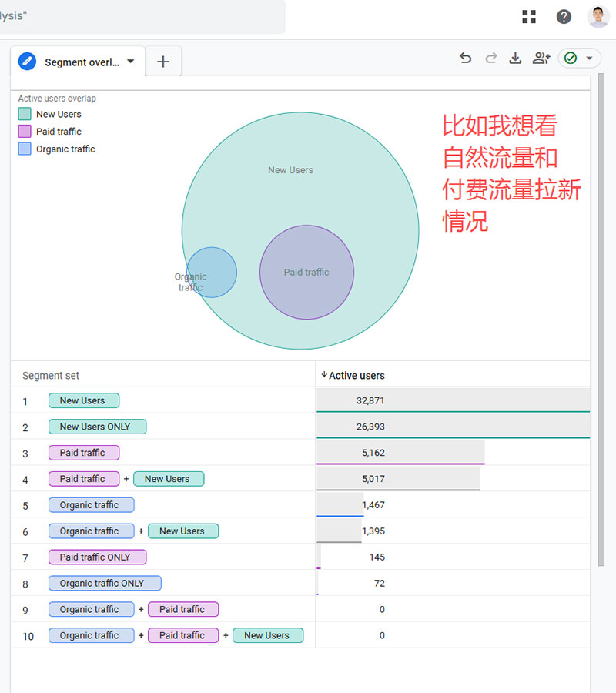This screenshot has width=616, height=693.
Task: Click the New Users legend color swatch
Action: [25, 114]
